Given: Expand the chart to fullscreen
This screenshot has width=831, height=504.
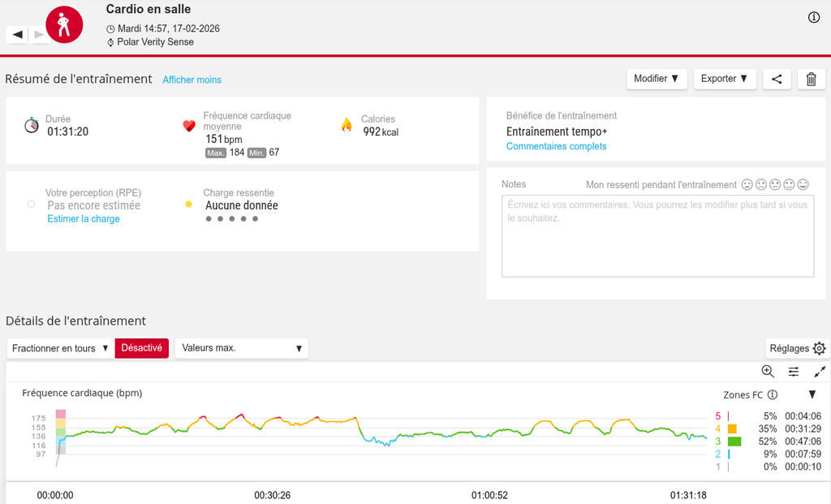Looking at the screenshot, I should [x=820, y=371].
